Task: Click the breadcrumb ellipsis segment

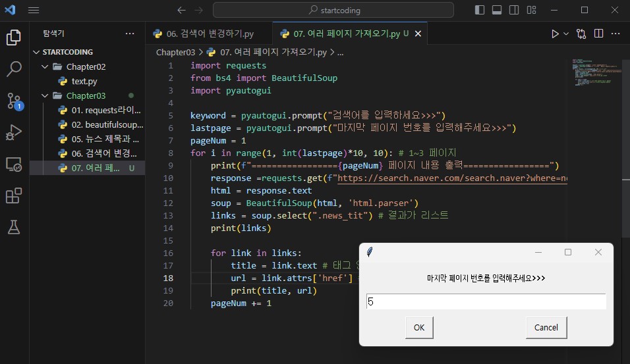Action: [x=340, y=52]
